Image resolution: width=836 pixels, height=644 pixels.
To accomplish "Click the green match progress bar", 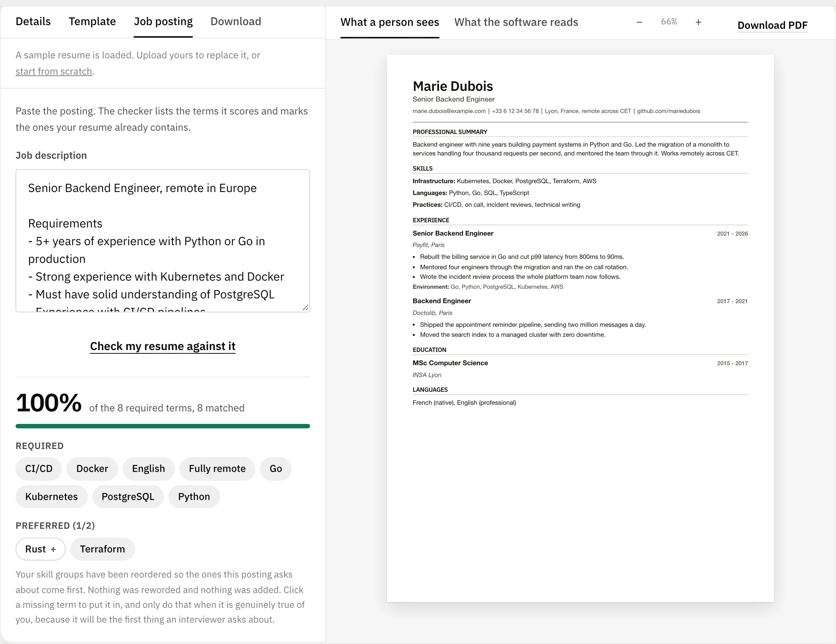I will [x=163, y=426].
